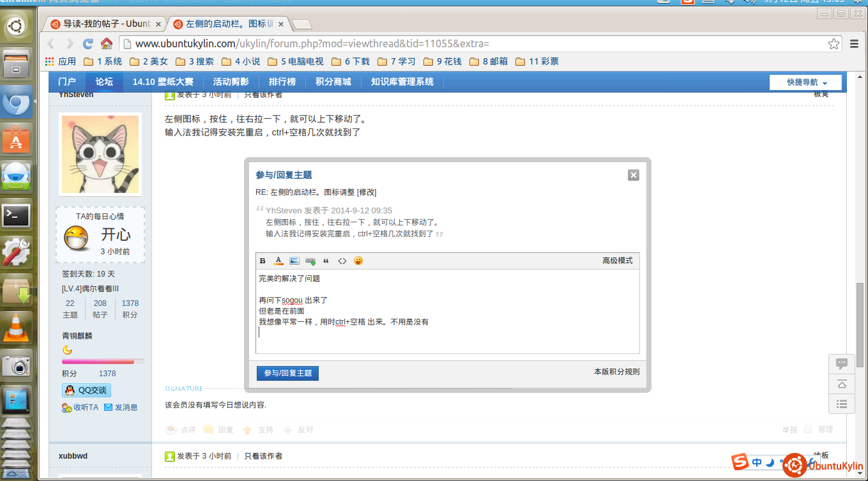The height and width of the screenshot is (481, 868).
Task: Open the 5 电脑电视 bookmarks folder
Action: pyautogui.click(x=295, y=62)
